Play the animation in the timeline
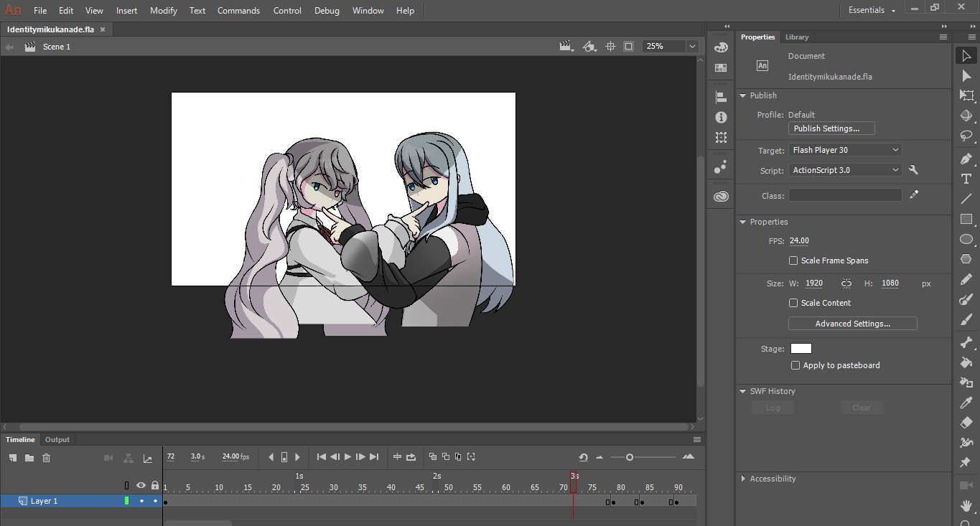This screenshot has height=526, width=980. point(347,457)
